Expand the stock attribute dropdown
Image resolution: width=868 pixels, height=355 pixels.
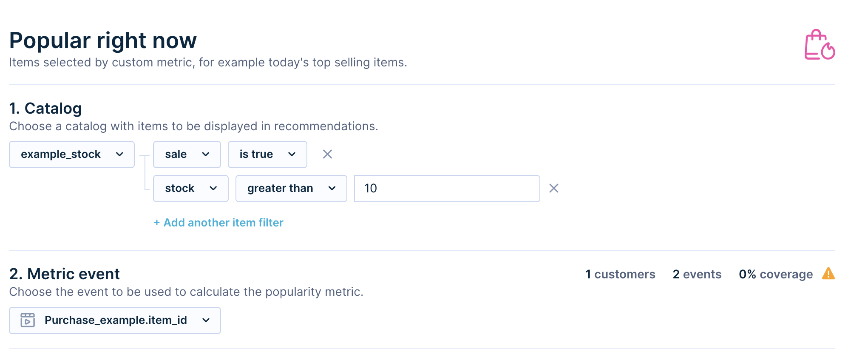190,188
